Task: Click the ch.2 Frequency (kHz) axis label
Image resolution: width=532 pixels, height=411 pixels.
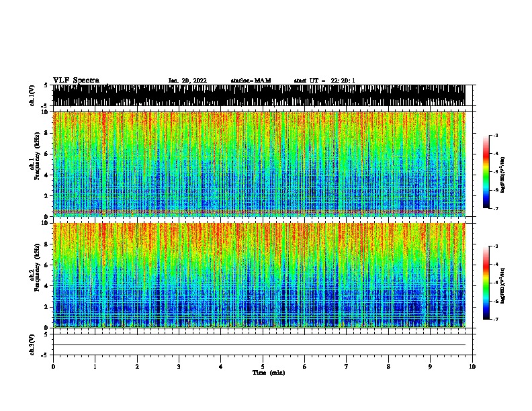Action: tap(35, 267)
